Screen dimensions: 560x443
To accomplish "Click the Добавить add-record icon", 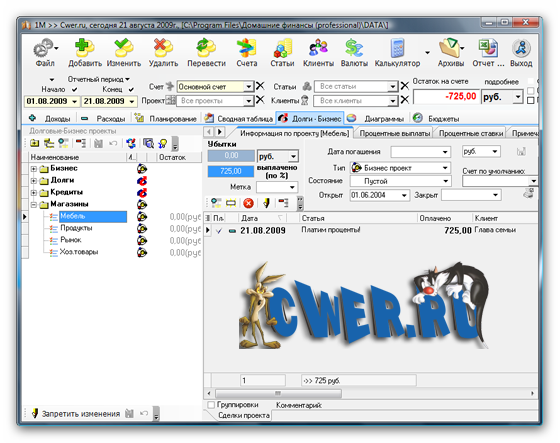I will [x=85, y=48].
